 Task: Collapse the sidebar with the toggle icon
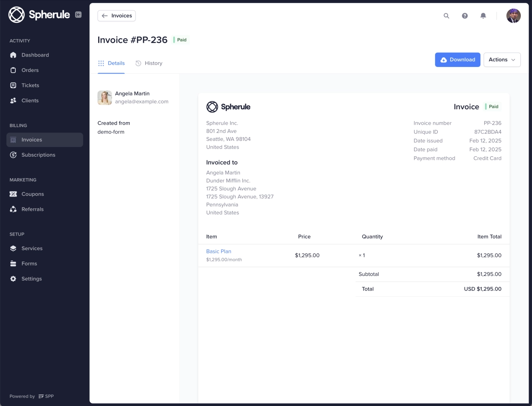[x=78, y=15]
